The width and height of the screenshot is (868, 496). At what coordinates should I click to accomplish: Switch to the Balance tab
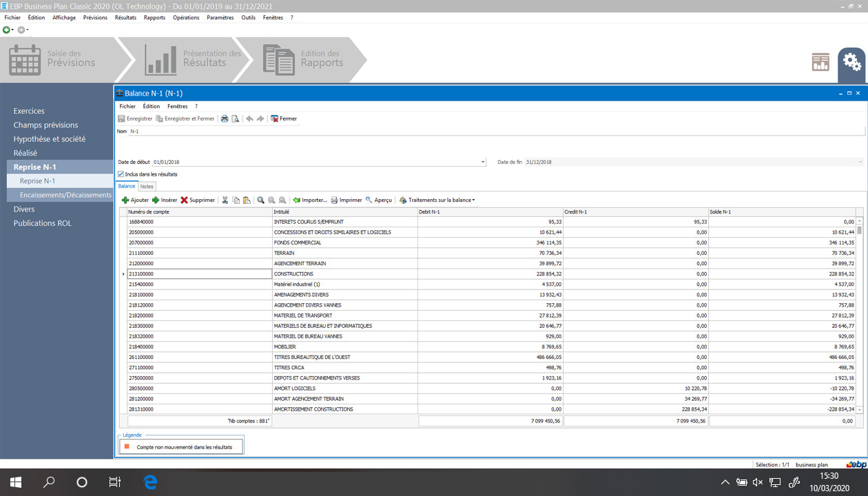(127, 186)
